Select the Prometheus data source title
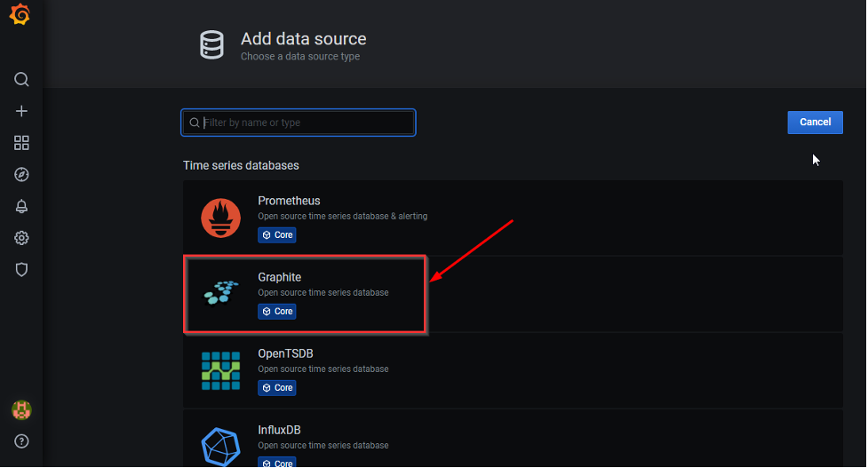868x468 pixels. pos(289,201)
